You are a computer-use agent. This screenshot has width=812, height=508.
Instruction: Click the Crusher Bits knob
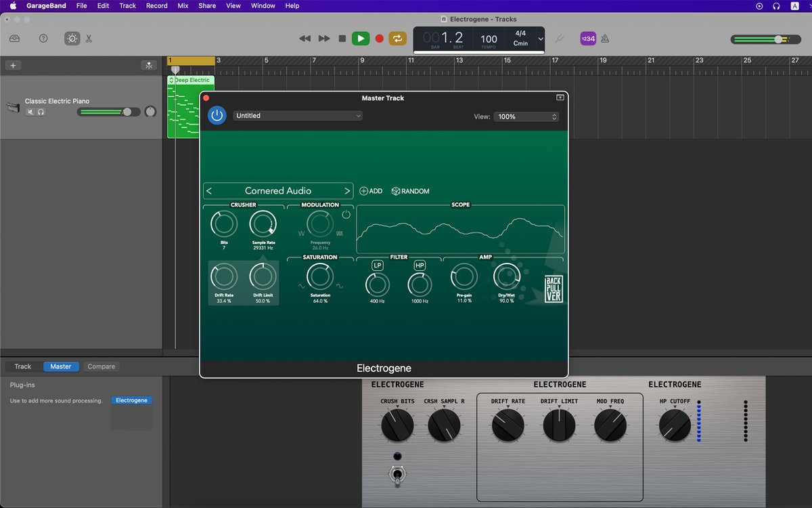coord(224,224)
